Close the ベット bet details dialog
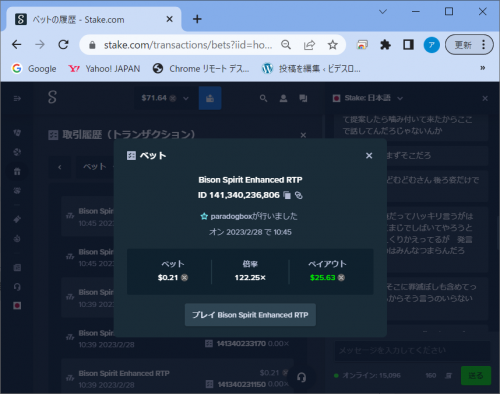Viewport: 500px width, 394px height. click(x=369, y=156)
